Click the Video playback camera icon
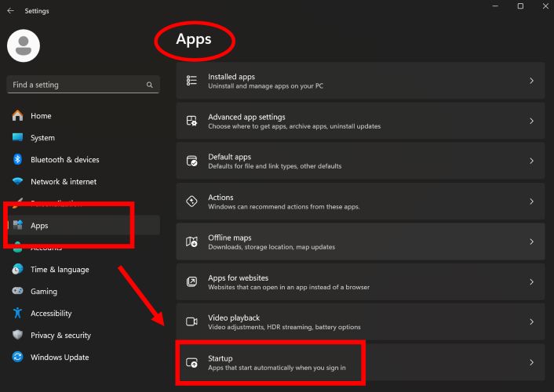The image size is (554, 392). (191, 321)
